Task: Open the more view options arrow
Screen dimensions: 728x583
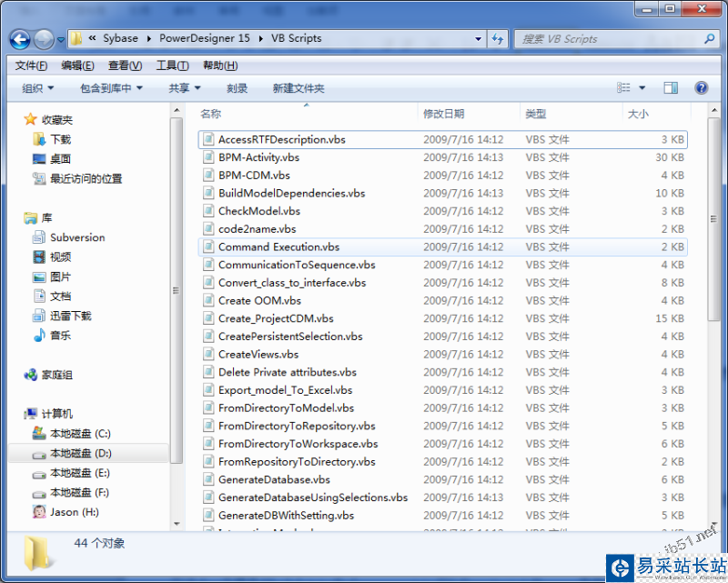Action: pos(642,87)
